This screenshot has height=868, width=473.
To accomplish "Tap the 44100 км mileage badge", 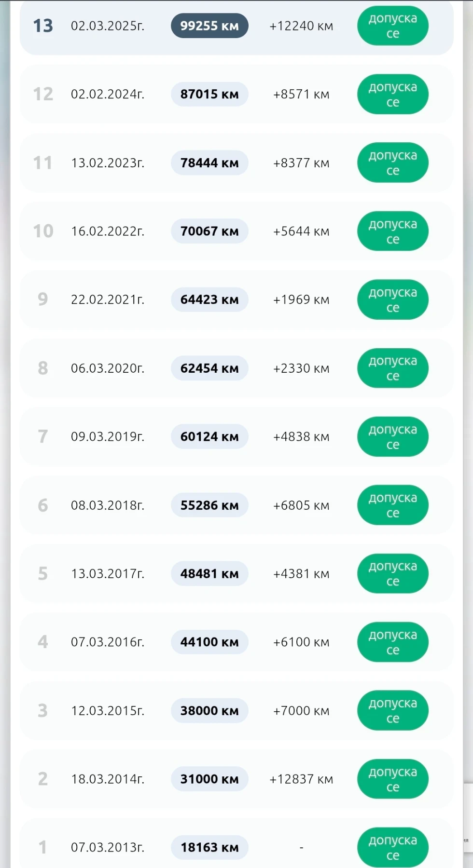I will coord(209,642).
